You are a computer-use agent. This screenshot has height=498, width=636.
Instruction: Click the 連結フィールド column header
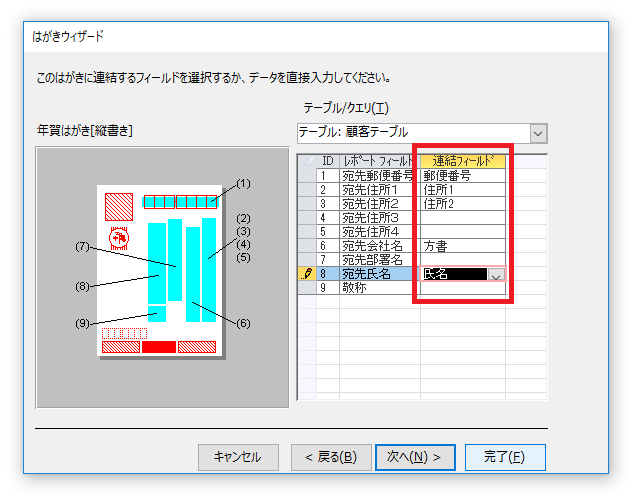[463, 161]
